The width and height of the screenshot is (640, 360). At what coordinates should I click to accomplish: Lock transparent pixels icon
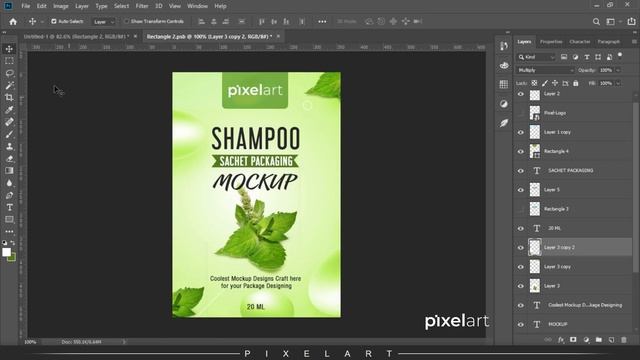[534, 83]
